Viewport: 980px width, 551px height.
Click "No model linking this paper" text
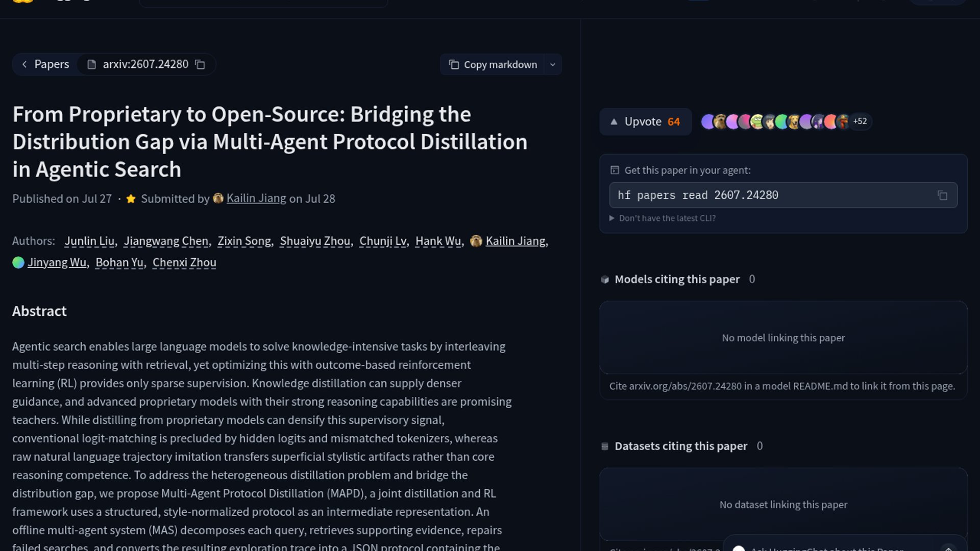tap(783, 338)
